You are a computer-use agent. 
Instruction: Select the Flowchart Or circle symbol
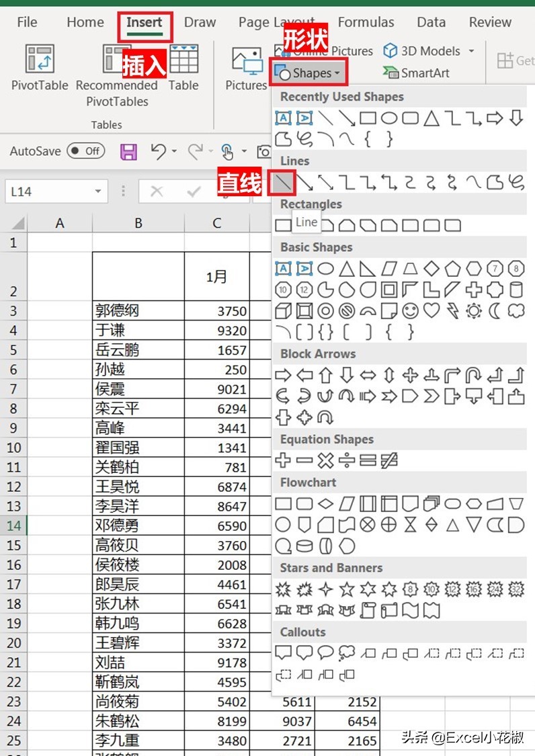click(x=389, y=525)
